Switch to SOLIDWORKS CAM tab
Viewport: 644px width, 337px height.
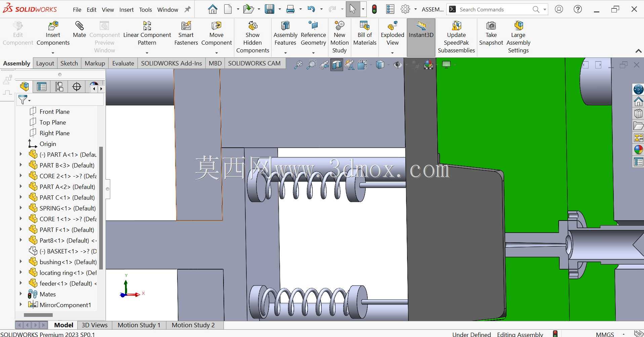[254, 63]
